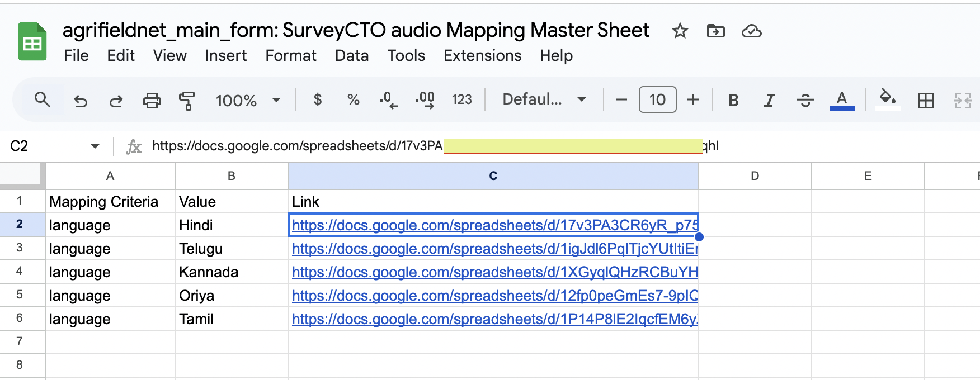980x380 pixels.
Task: Format as currency
Action: coord(317,100)
